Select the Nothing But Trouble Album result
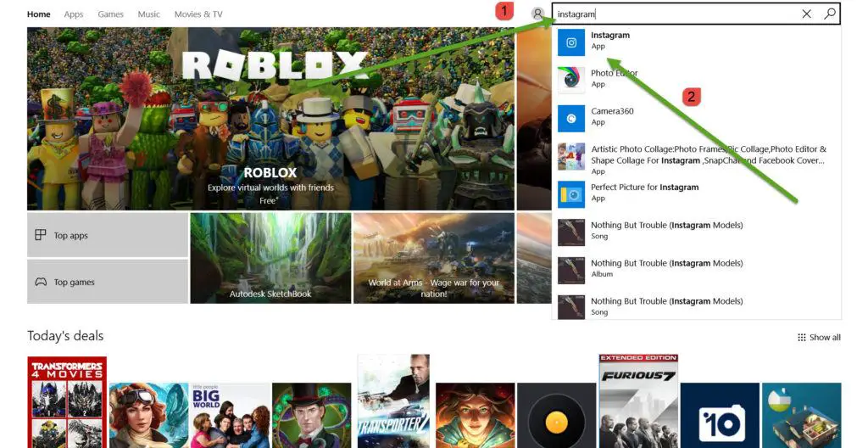The height and width of the screenshot is (448, 868). point(697,271)
